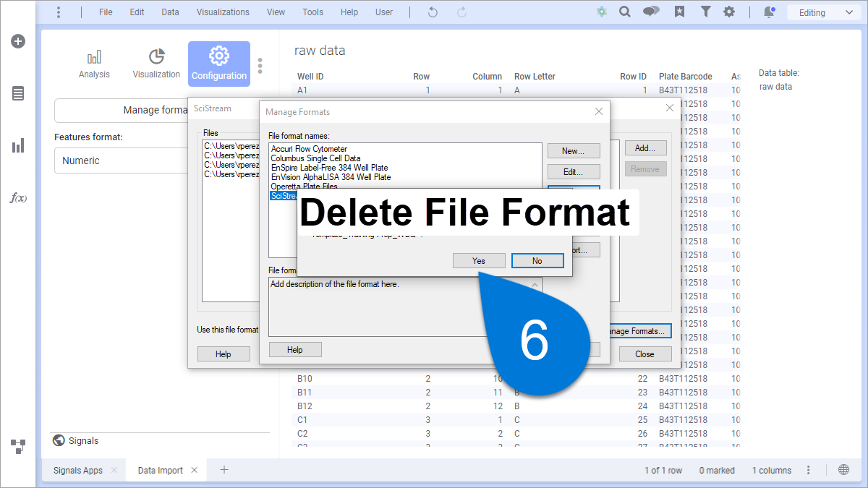Click the '0 marked' status bar entry
The image size is (868, 488).
click(717, 470)
